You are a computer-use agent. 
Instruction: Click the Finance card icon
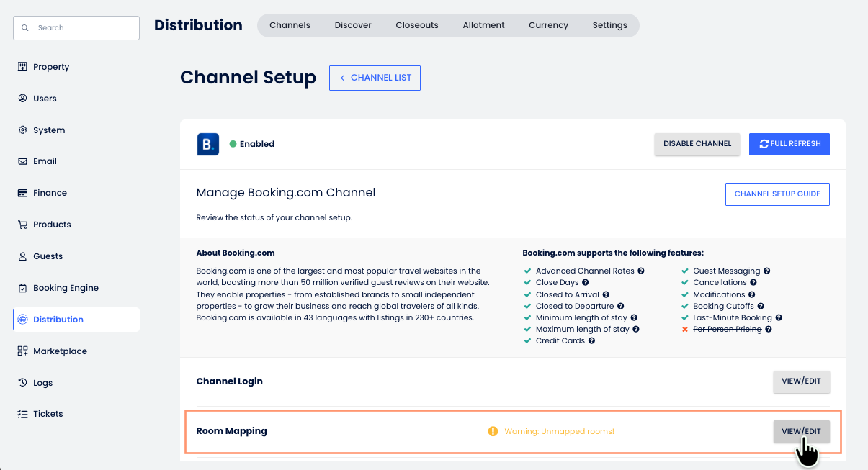(22, 193)
